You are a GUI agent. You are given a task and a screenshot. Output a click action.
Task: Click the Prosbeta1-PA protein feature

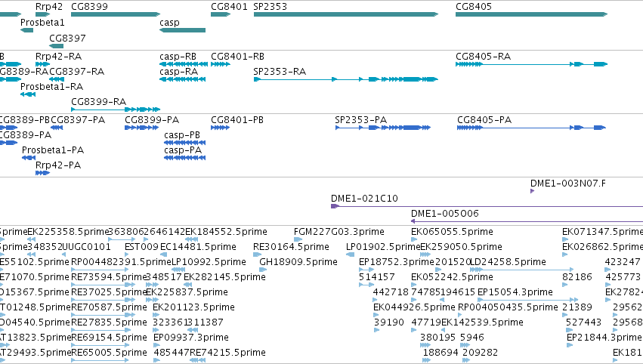(53, 150)
